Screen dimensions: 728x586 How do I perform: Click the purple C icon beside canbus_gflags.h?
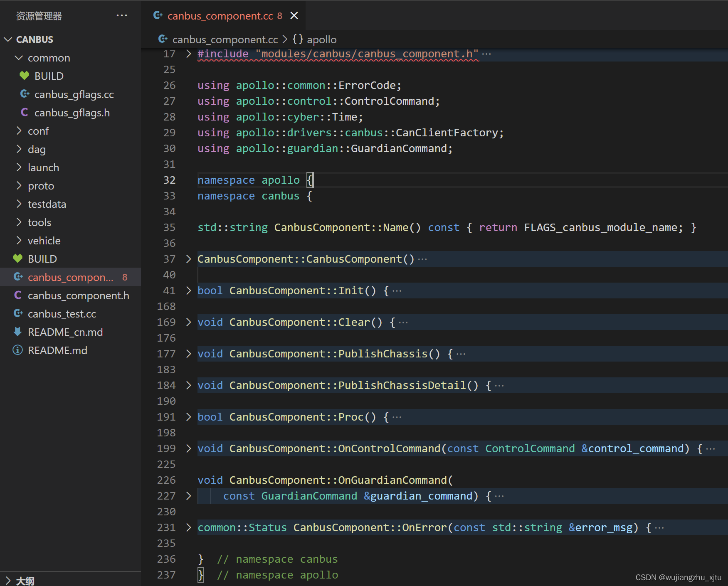click(x=25, y=113)
